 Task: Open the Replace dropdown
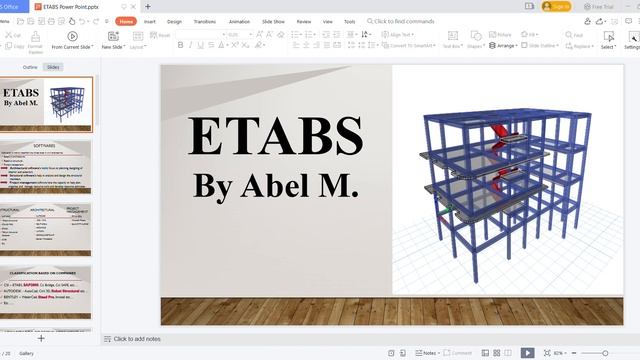(x=580, y=46)
